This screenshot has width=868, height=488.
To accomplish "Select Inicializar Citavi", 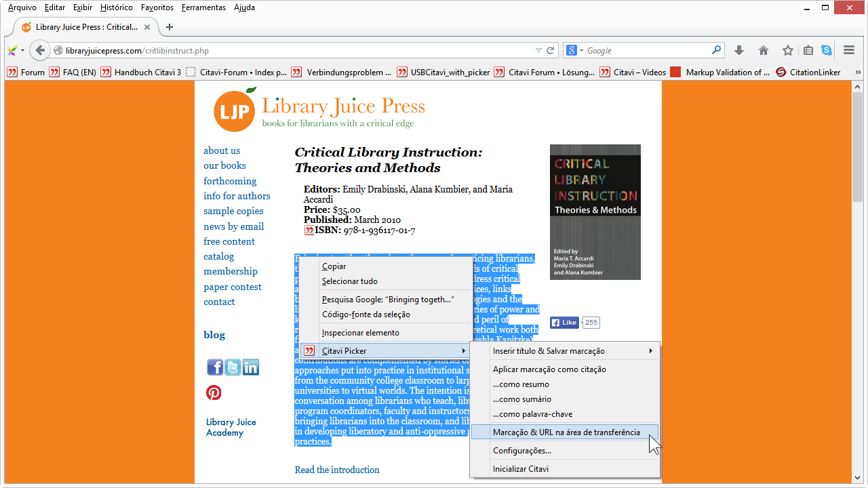I will (x=566, y=469).
